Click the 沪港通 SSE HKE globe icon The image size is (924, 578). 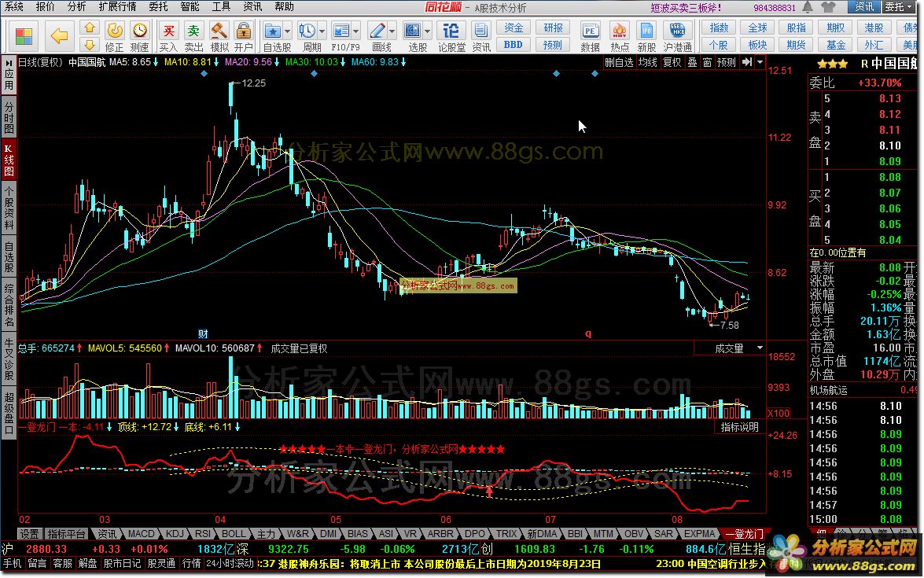point(677,31)
